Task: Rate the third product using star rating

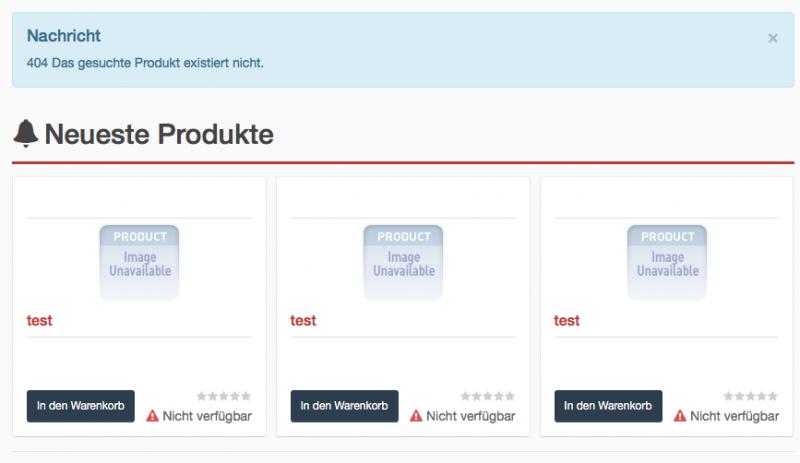Action: click(x=751, y=397)
